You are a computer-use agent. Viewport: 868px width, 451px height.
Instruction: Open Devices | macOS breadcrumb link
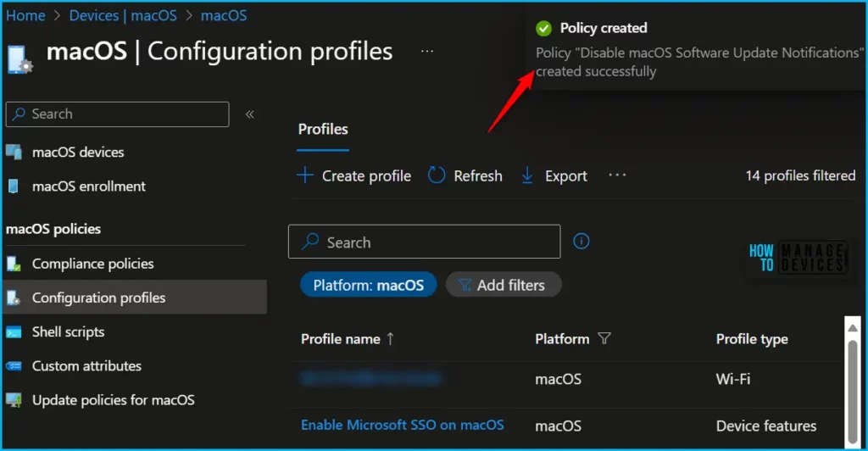tap(123, 15)
